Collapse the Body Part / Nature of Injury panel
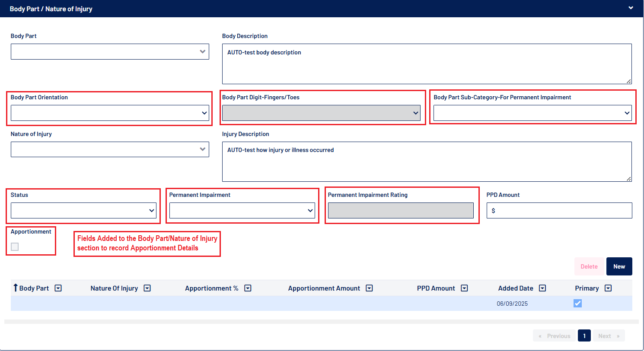Image resolution: width=644 pixels, height=351 pixels. 631,8
